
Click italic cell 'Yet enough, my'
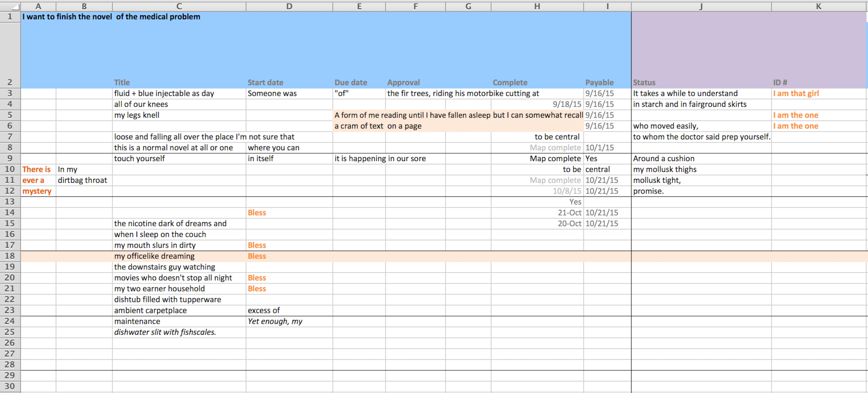tap(289, 321)
